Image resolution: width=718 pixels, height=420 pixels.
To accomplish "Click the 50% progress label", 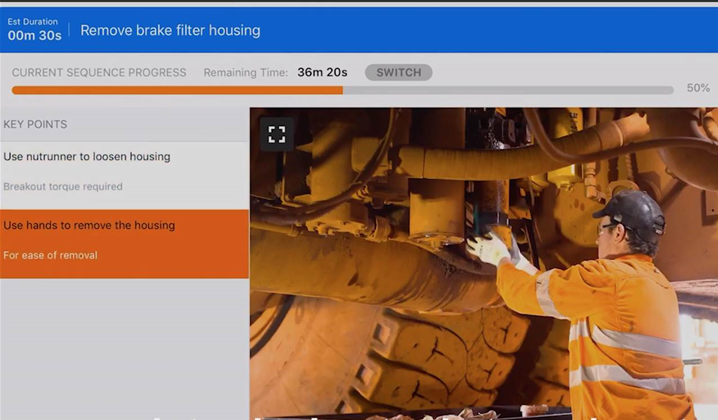I will [697, 89].
